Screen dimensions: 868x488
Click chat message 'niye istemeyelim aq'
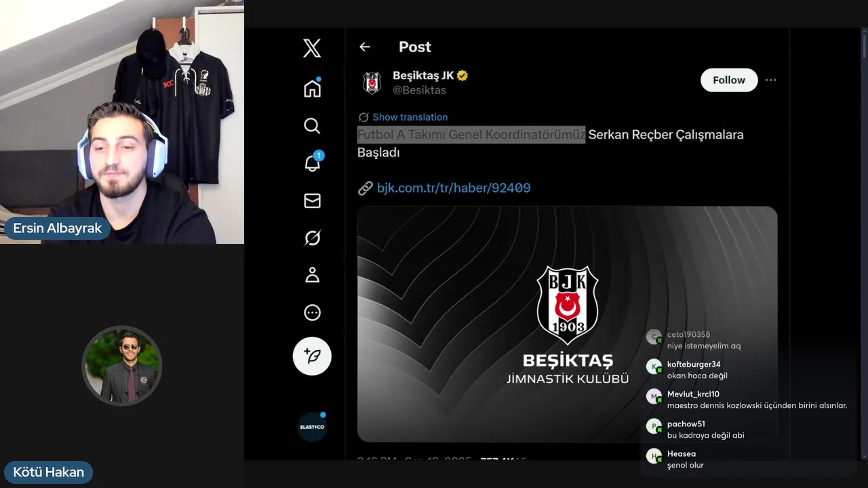(704, 346)
